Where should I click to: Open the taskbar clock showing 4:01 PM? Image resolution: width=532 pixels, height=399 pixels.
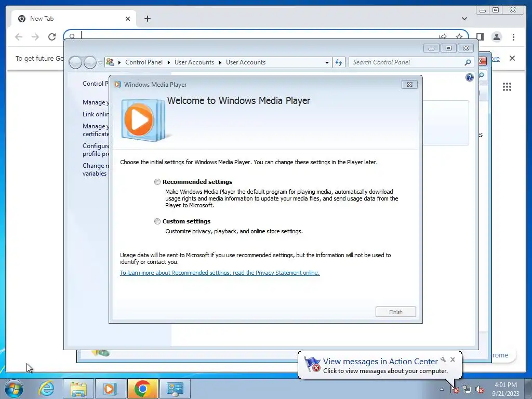tap(506, 389)
